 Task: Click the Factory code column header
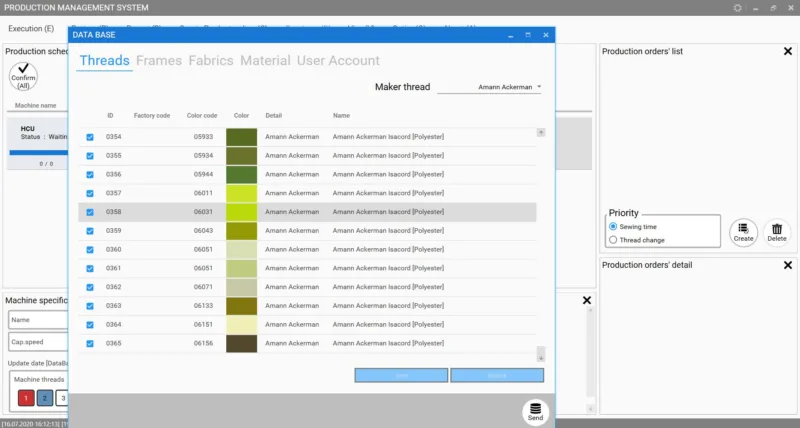click(x=152, y=116)
